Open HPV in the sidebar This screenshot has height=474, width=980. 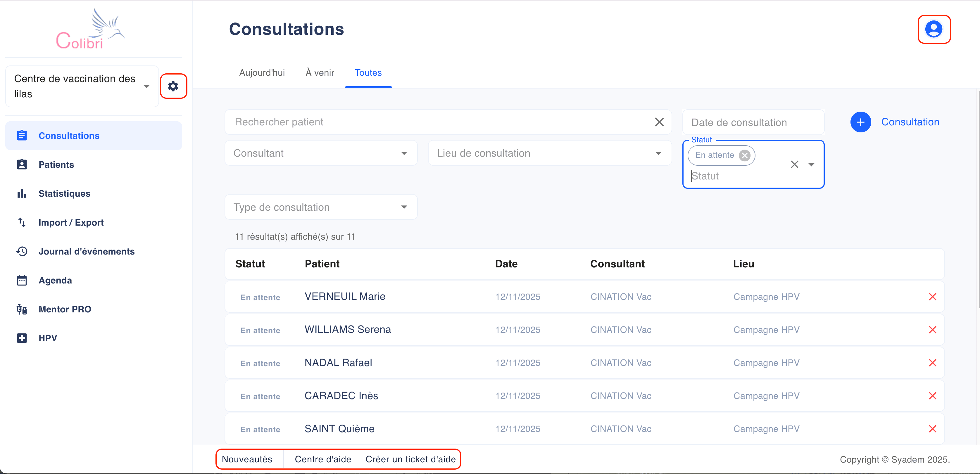click(94, 338)
